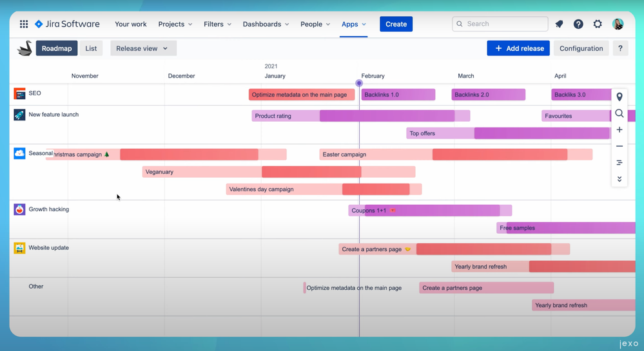The image size is (644, 351).
Task: Open the Configuration button
Action: [x=581, y=48]
